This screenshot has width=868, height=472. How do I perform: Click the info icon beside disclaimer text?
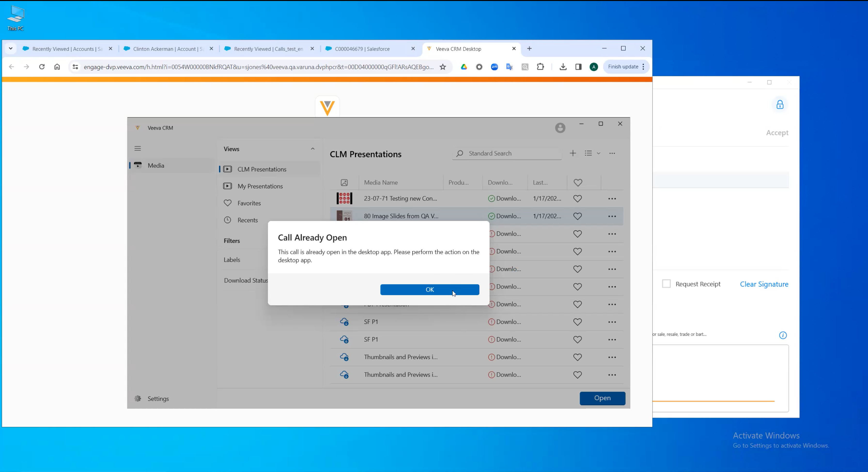point(783,335)
